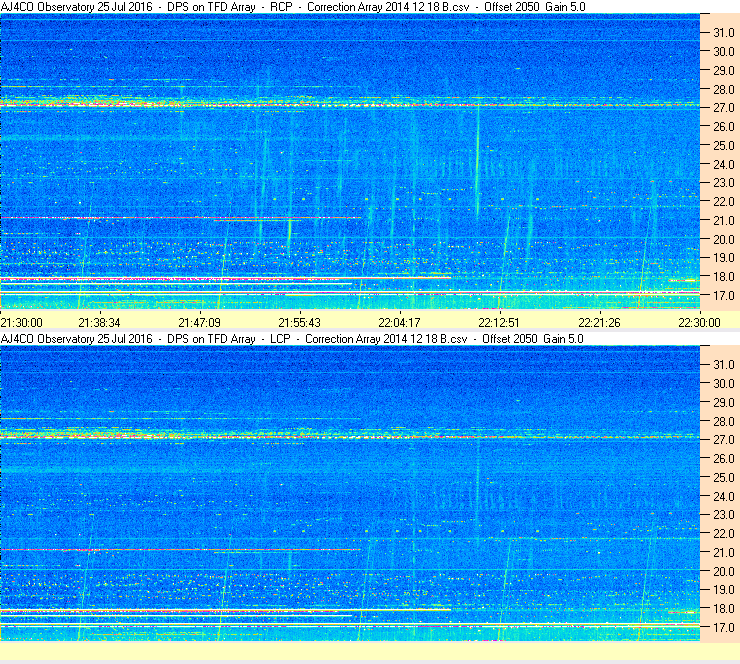Screen dimensions: 740x664
Task: Select the 21:30:00 time axis label
Action: click(x=22, y=323)
